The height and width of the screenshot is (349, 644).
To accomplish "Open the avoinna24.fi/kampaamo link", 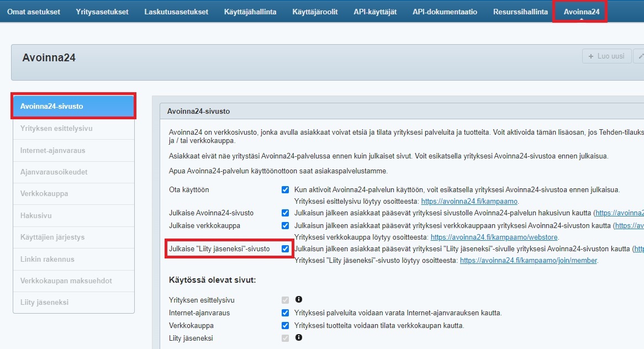I will pyautogui.click(x=469, y=202).
